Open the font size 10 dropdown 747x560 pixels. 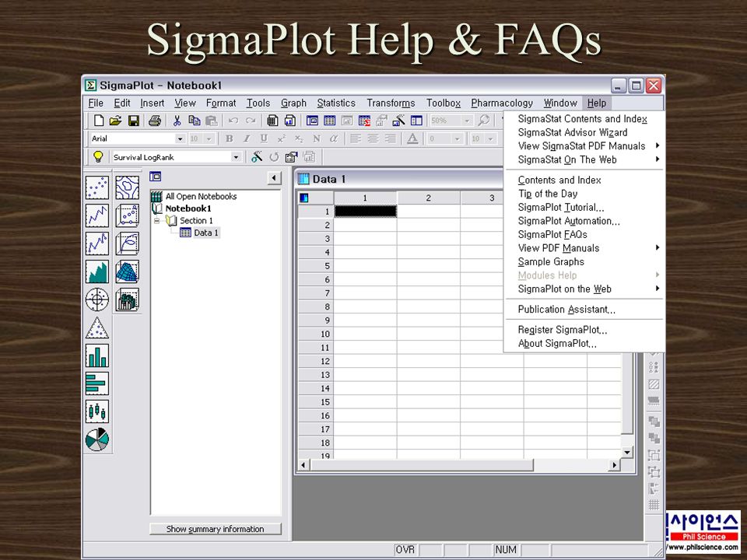tap(209, 138)
